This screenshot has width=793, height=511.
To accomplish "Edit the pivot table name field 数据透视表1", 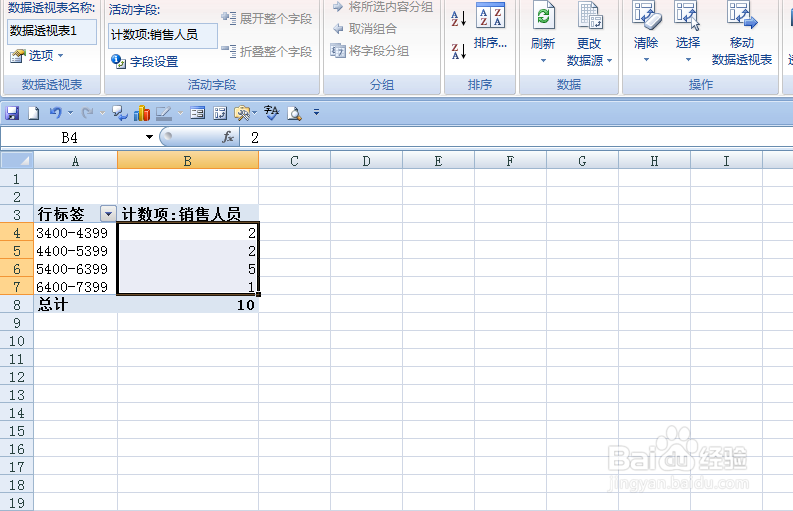I will coord(52,31).
